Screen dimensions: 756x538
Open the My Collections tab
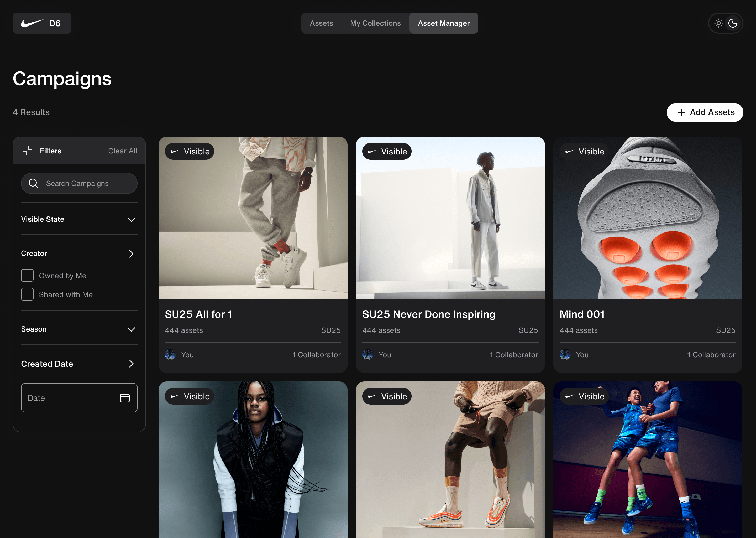[375, 23]
